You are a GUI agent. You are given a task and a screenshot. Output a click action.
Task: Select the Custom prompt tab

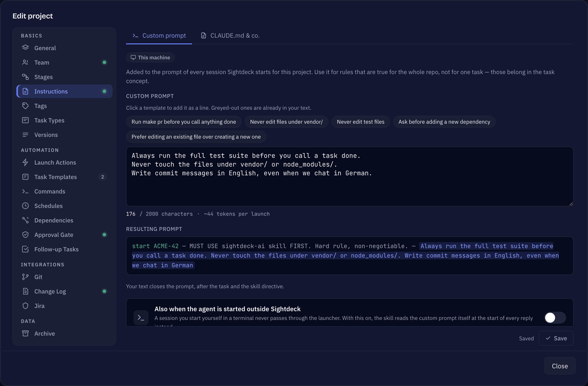[159, 36]
